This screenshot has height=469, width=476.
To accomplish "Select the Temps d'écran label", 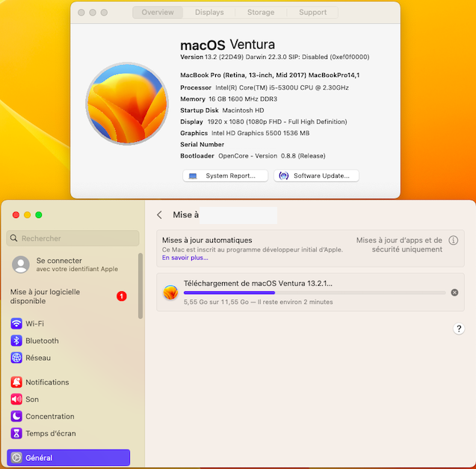I will point(51,433).
